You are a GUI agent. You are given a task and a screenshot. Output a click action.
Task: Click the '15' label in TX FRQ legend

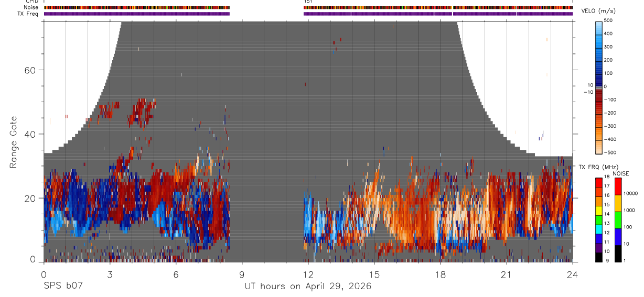click(607, 204)
